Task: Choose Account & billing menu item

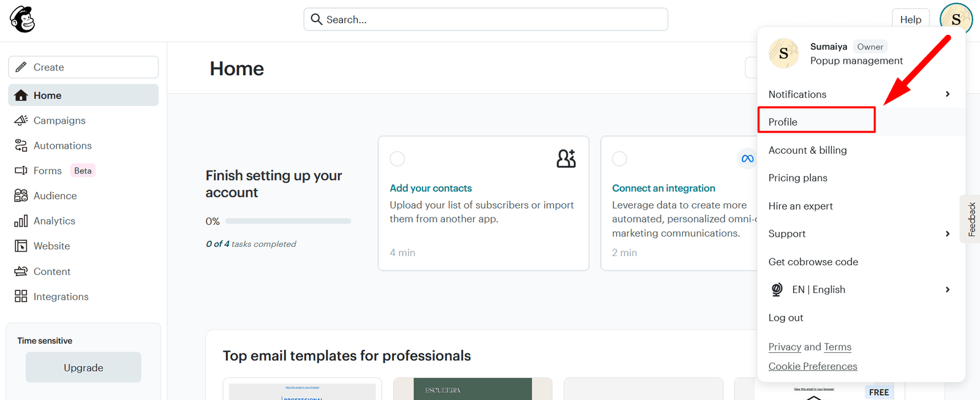Action: (x=807, y=150)
